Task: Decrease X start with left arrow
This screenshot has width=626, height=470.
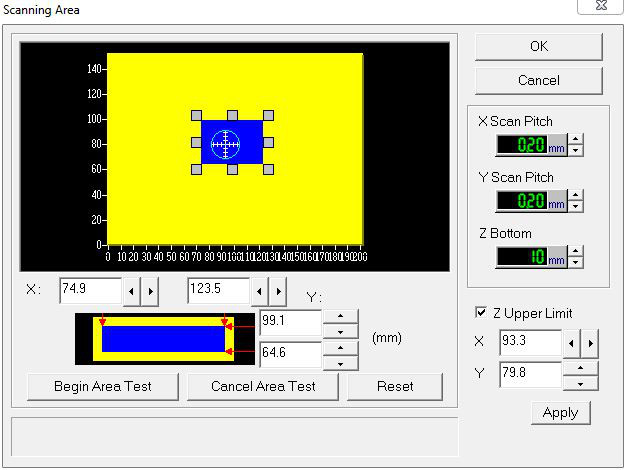Action: pos(131,292)
